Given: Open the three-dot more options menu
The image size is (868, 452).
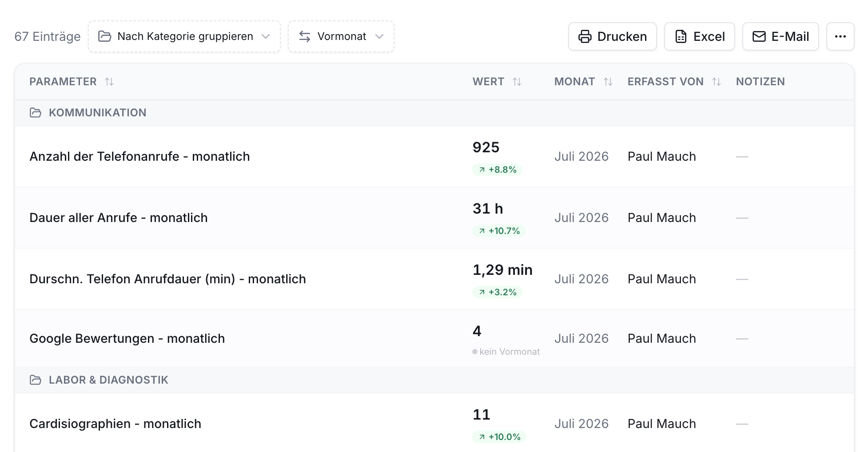Looking at the screenshot, I should click(x=840, y=36).
